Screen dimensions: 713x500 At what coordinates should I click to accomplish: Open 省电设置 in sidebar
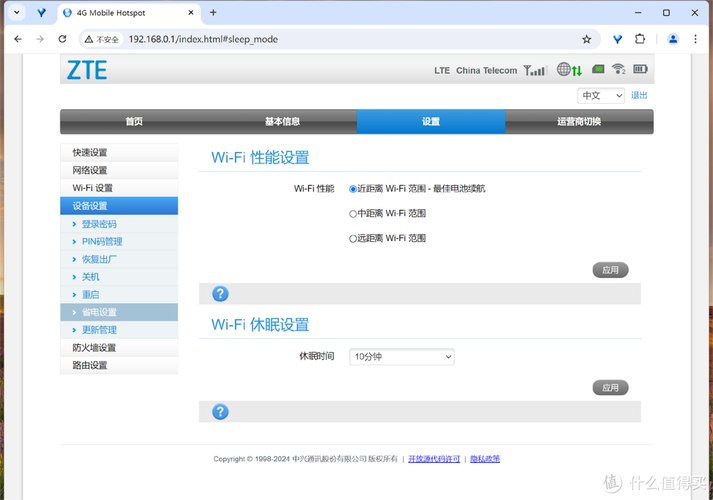(119, 312)
